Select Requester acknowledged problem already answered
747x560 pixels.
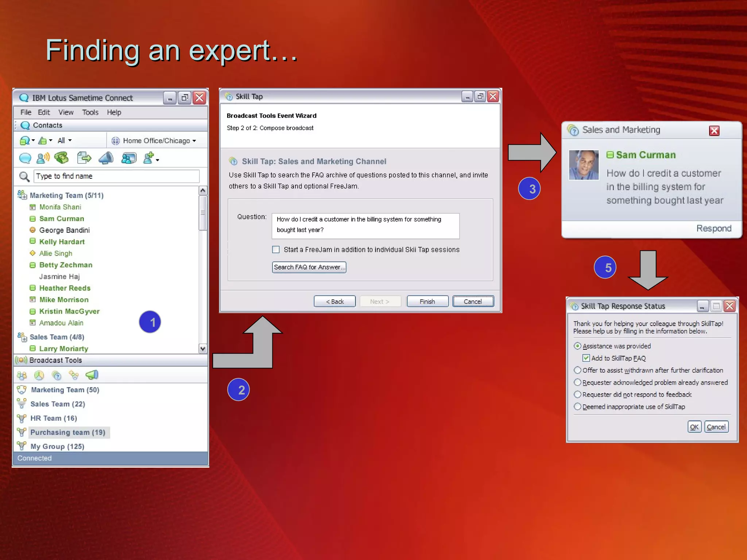pyautogui.click(x=577, y=382)
